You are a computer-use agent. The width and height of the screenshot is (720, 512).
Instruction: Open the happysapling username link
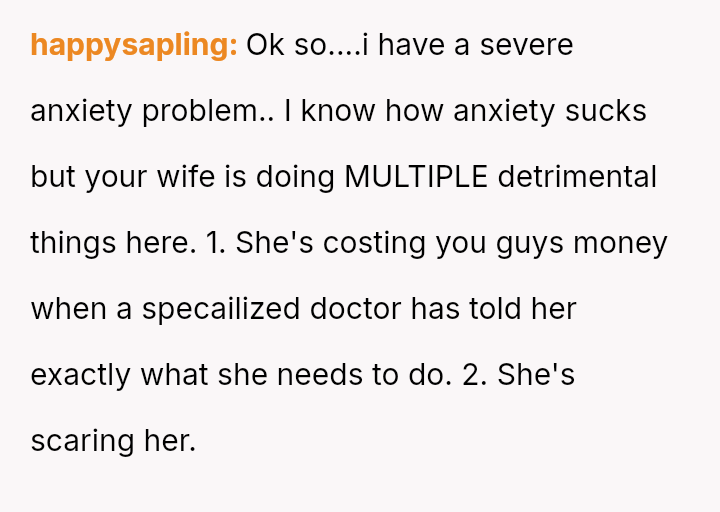click(x=133, y=46)
